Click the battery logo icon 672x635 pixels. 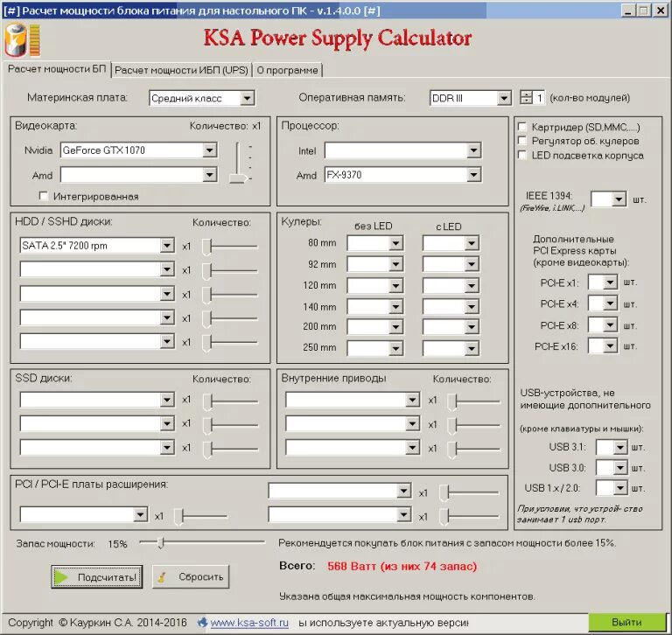(22, 40)
